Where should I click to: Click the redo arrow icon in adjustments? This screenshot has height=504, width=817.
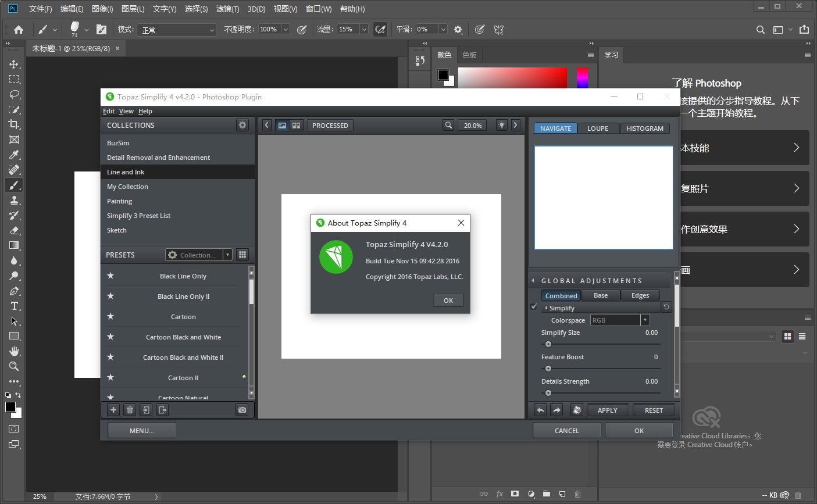click(x=556, y=410)
